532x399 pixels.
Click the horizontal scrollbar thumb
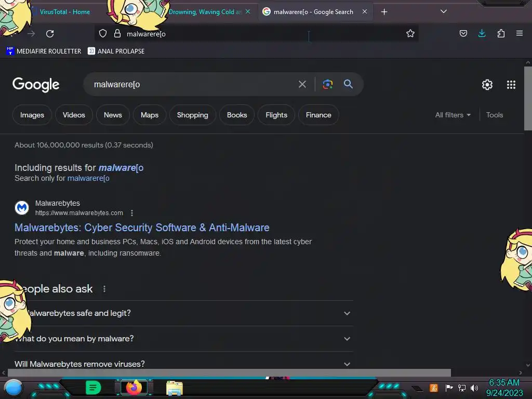(x=229, y=373)
